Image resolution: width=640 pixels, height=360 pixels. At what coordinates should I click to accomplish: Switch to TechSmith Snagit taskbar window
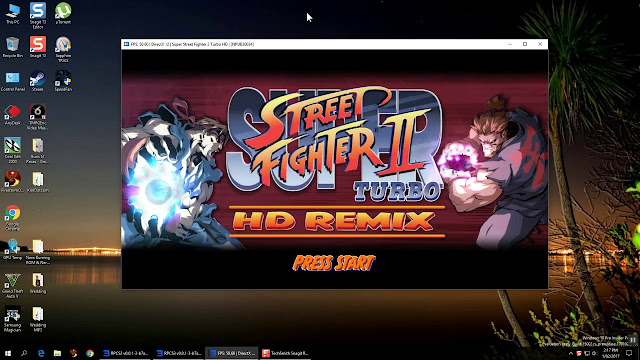pos(285,353)
